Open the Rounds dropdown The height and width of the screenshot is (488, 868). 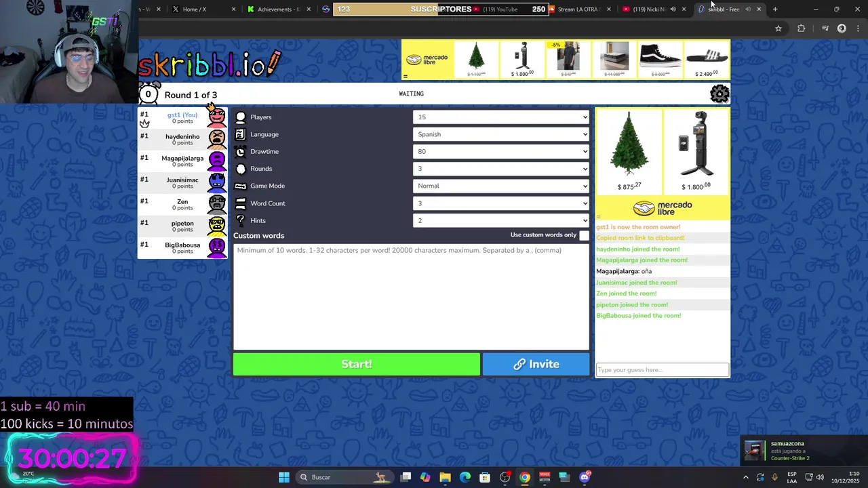[x=501, y=169]
